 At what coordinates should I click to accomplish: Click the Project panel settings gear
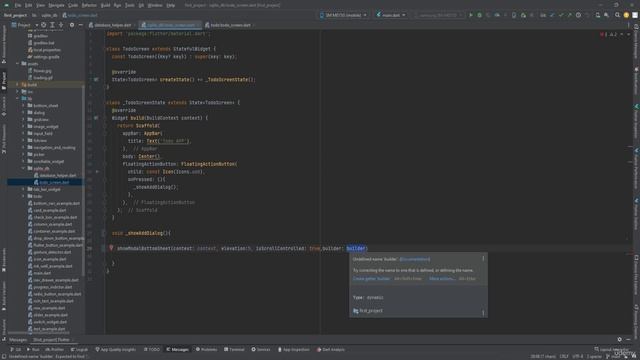pyautogui.click(x=72, y=25)
